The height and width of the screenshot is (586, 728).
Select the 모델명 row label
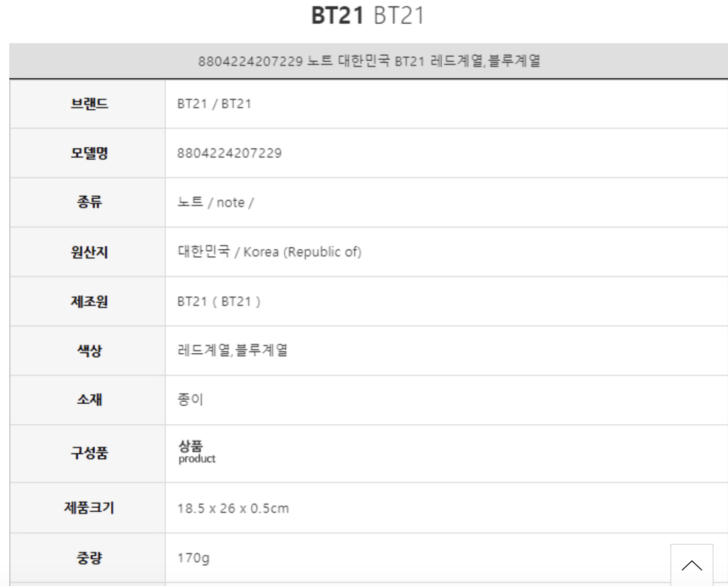89,153
